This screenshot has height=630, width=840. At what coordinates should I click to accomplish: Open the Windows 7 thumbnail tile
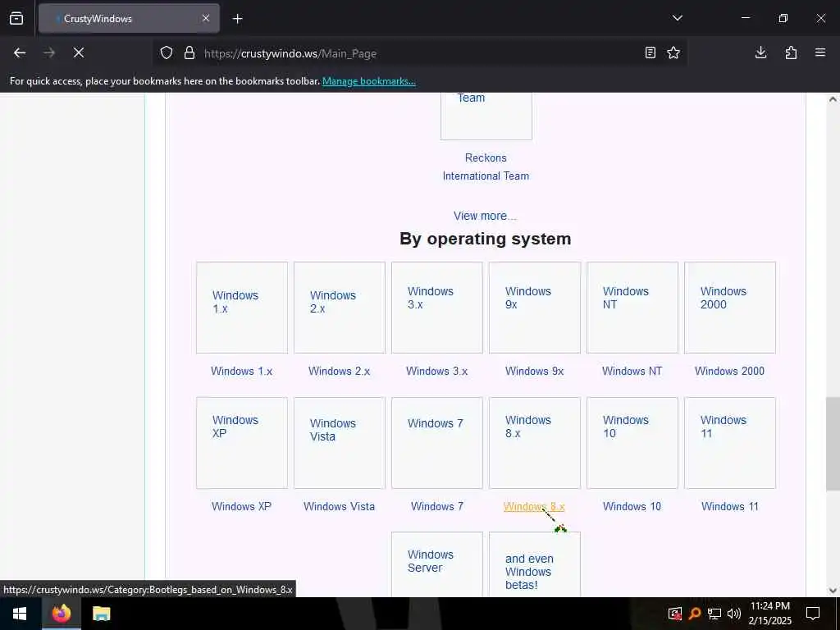pos(437,443)
